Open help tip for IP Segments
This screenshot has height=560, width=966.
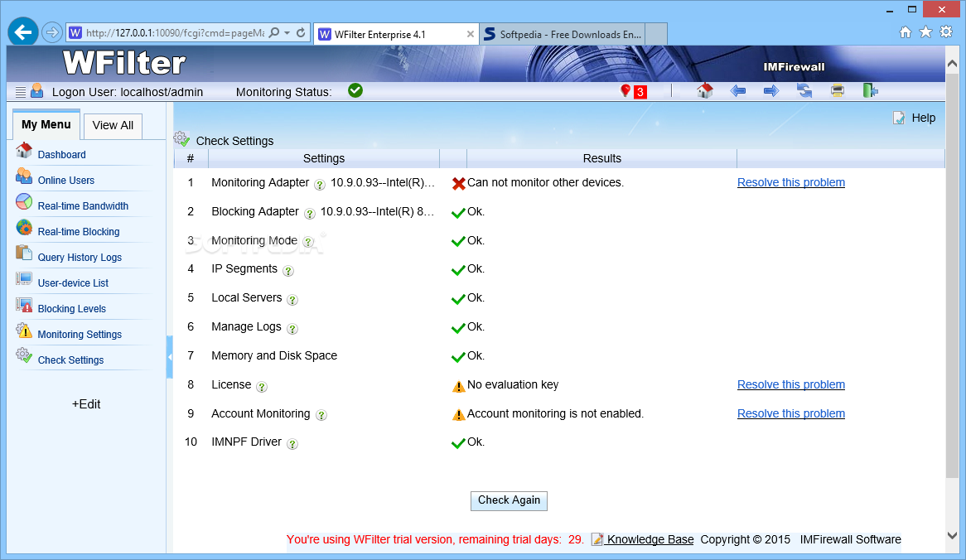click(x=288, y=270)
